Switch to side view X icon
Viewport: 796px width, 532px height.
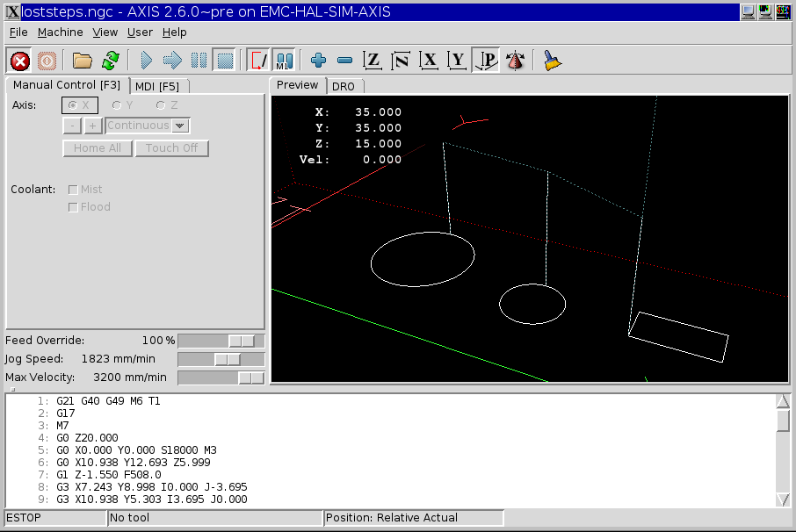click(429, 61)
